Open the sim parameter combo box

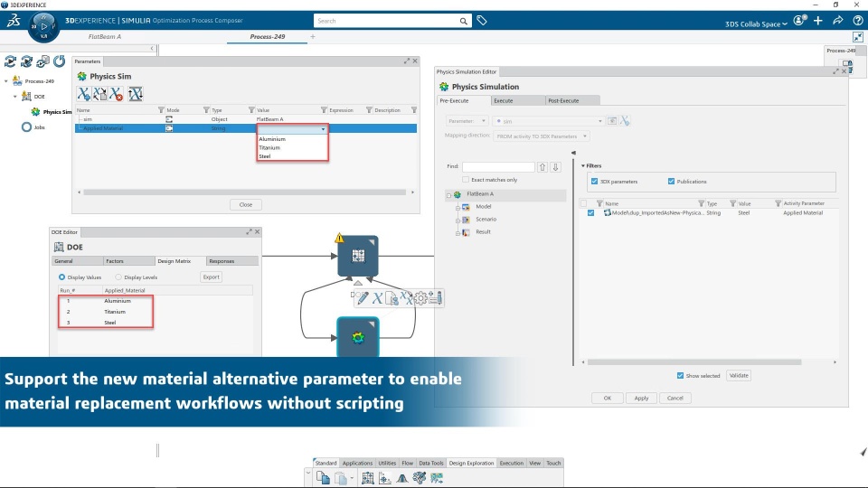pos(548,120)
